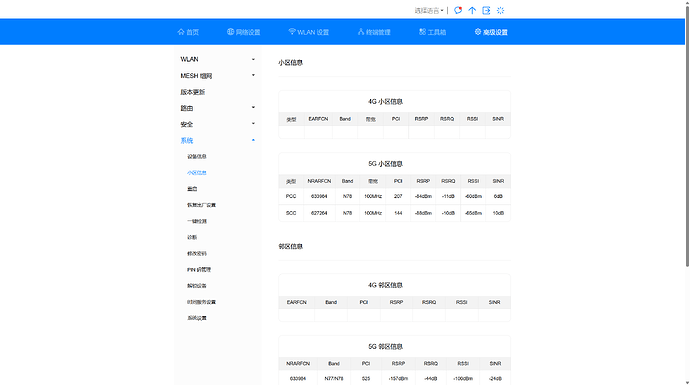
Task: Open the message notification icon
Action: pyautogui.click(x=458, y=10)
